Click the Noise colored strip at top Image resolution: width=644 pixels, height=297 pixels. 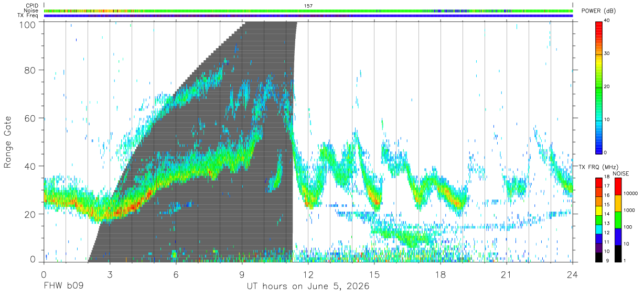click(x=308, y=10)
